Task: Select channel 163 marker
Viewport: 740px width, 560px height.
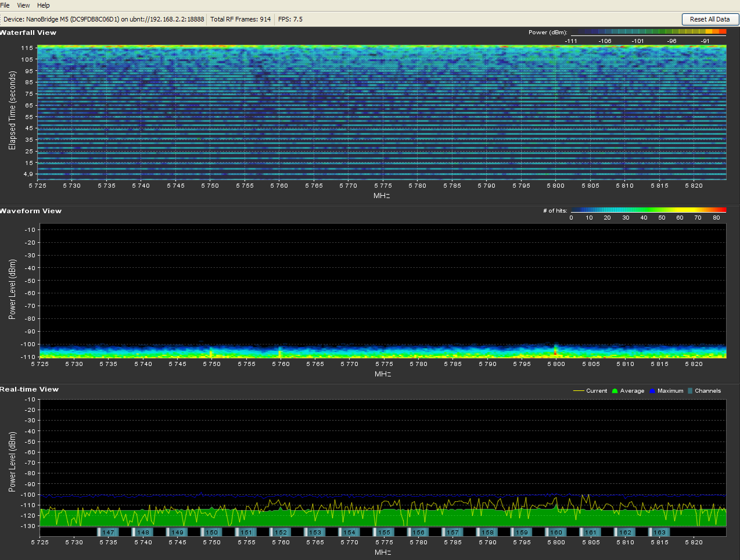Action: coord(659,532)
